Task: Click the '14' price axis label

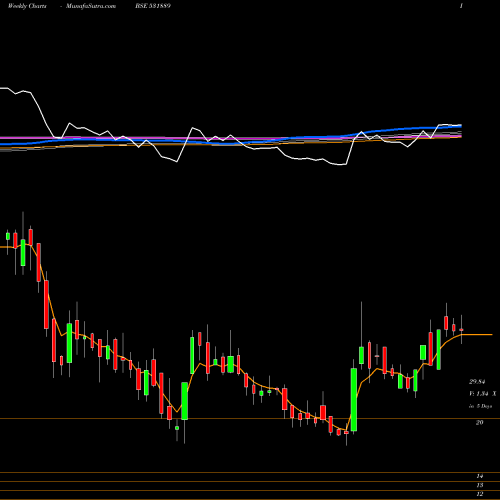Action: (480, 476)
